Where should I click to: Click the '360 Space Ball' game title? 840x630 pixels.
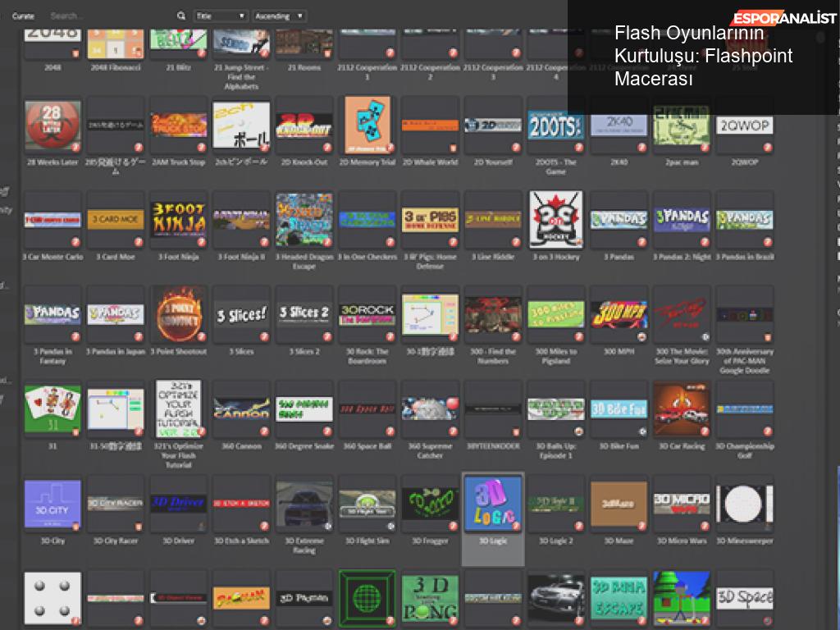click(x=367, y=446)
